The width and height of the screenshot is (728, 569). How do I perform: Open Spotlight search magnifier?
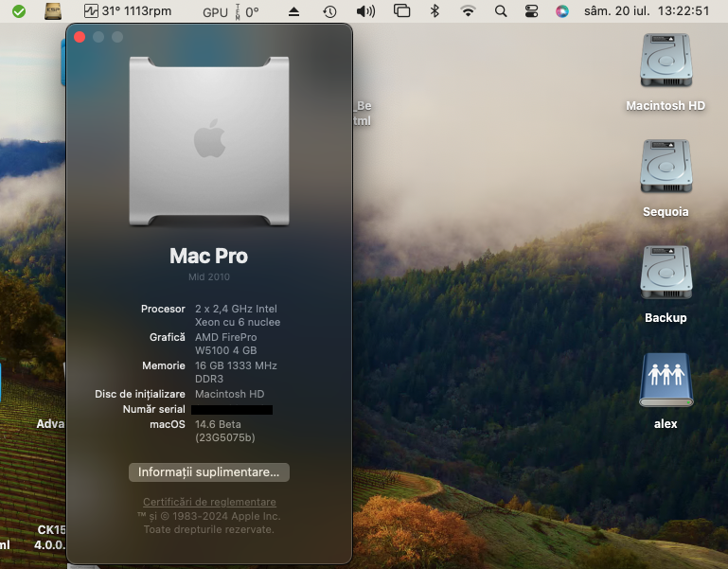pyautogui.click(x=501, y=11)
